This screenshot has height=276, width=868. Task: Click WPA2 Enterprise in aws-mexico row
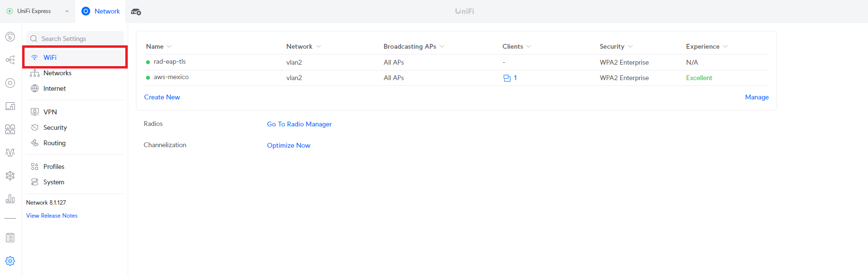(624, 78)
